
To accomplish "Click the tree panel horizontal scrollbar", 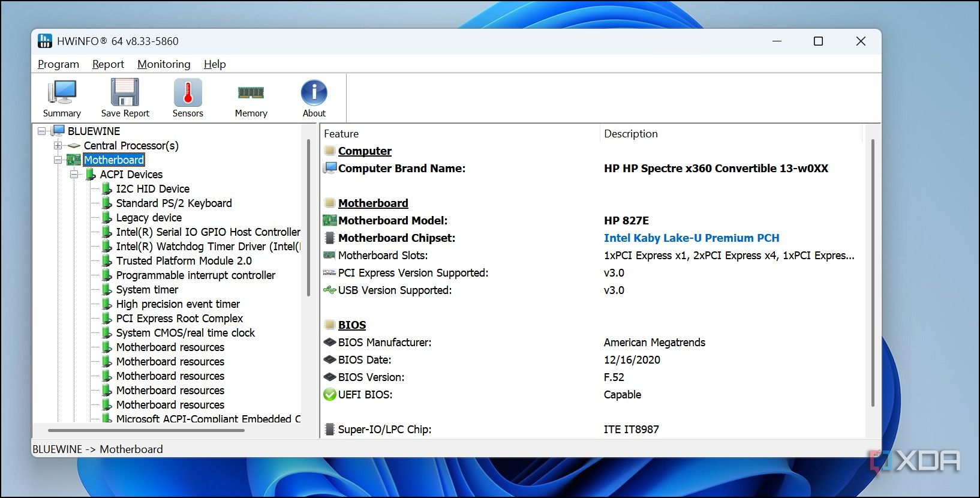I will (x=146, y=430).
